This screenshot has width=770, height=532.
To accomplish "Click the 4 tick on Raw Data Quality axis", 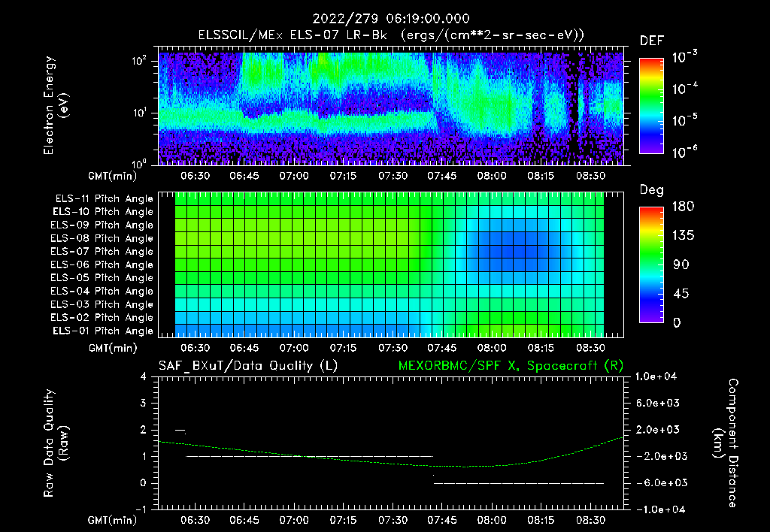I will tap(143, 376).
